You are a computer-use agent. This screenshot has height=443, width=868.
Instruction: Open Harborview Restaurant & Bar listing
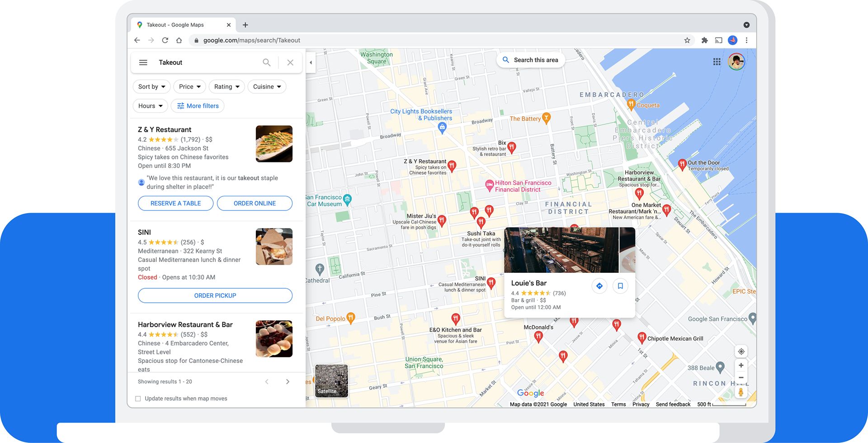pos(185,324)
